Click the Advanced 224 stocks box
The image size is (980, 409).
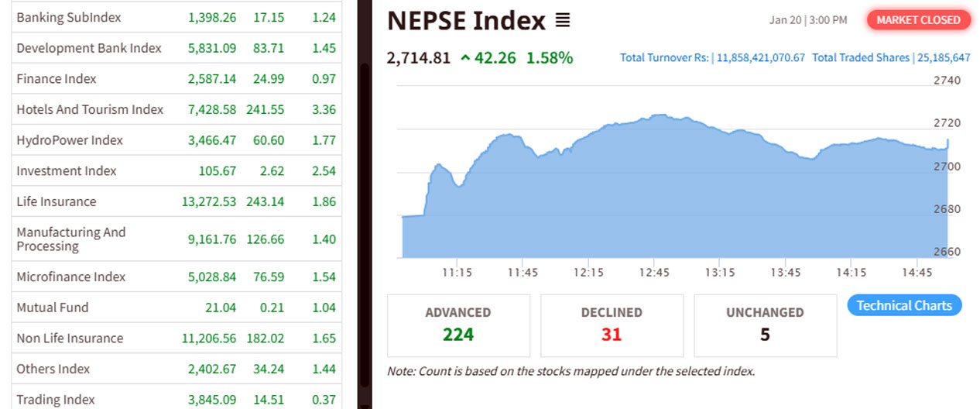click(458, 325)
